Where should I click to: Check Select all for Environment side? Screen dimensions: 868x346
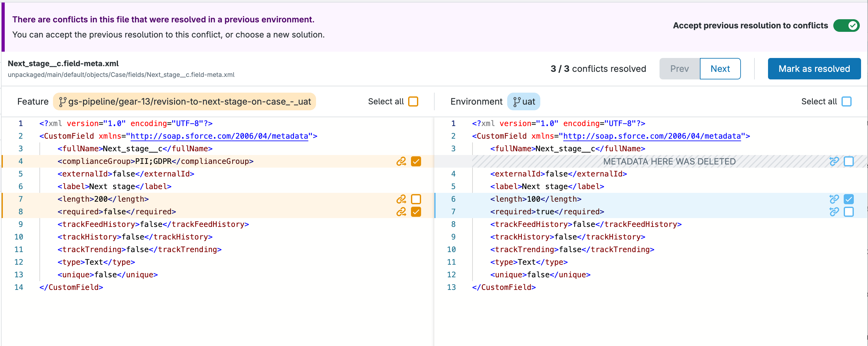(846, 102)
